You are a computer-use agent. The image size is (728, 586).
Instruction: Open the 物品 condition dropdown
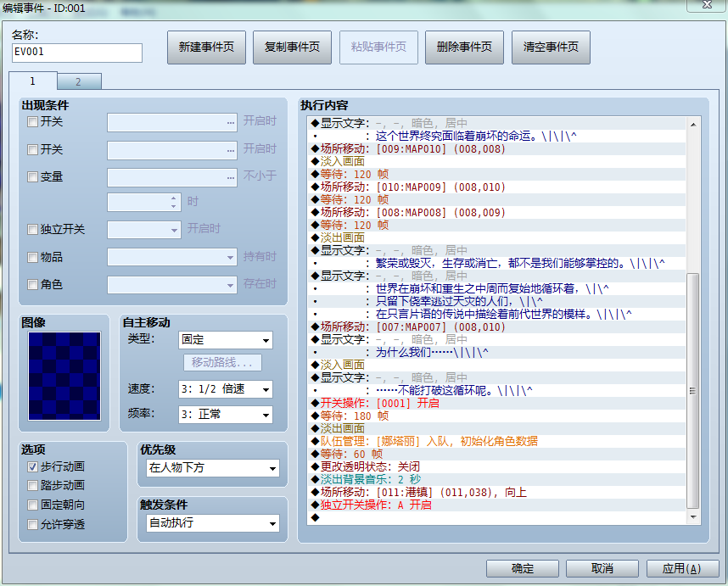(x=172, y=257)
